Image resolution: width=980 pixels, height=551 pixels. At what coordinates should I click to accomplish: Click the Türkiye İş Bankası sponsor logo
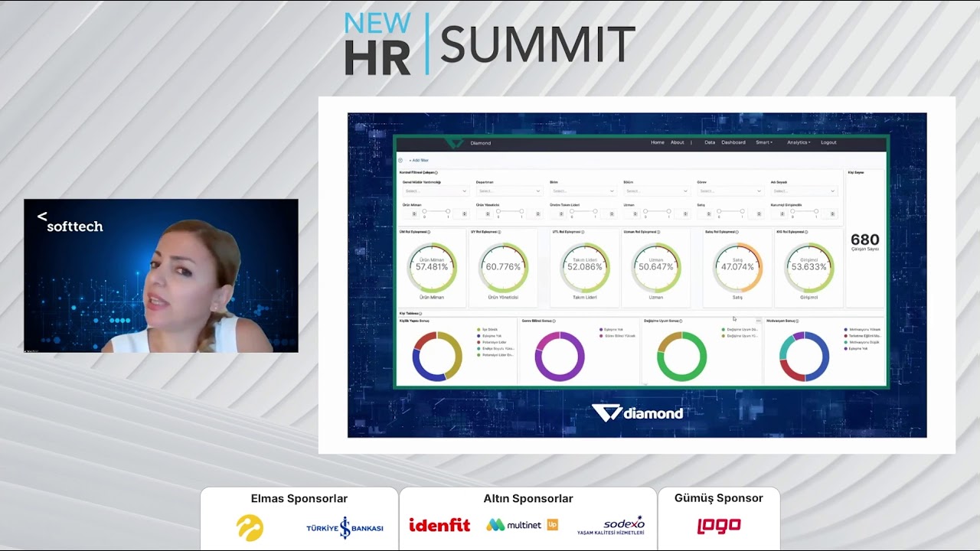[x=345, y=527]
